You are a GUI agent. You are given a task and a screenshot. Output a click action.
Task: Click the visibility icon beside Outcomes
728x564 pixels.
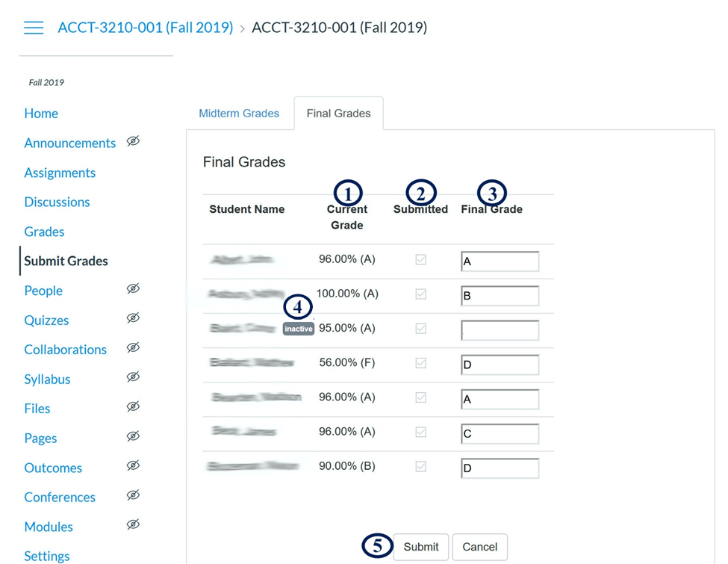click(x=133, y=465)
